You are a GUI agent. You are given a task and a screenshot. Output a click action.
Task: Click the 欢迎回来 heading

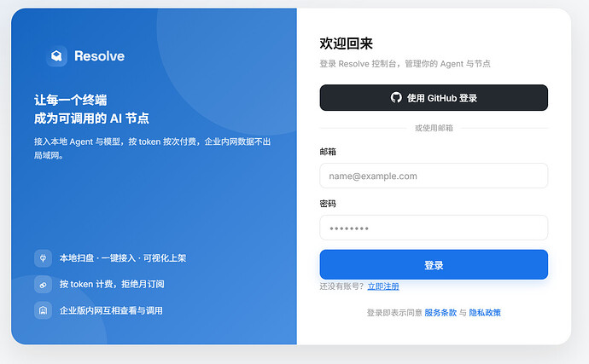(x=346, y=43)
